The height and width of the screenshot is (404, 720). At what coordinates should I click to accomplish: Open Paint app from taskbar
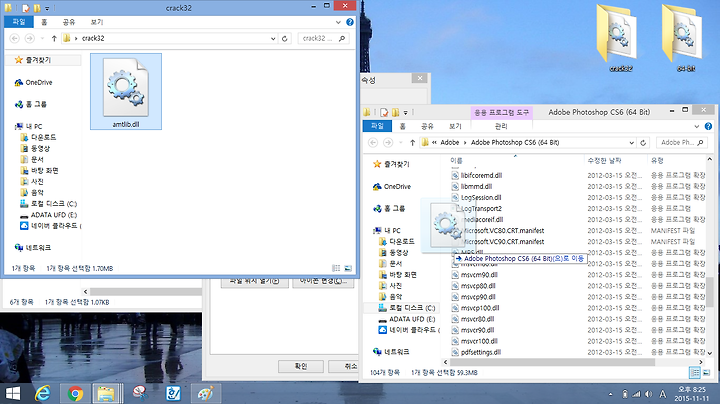click(205, 393)
